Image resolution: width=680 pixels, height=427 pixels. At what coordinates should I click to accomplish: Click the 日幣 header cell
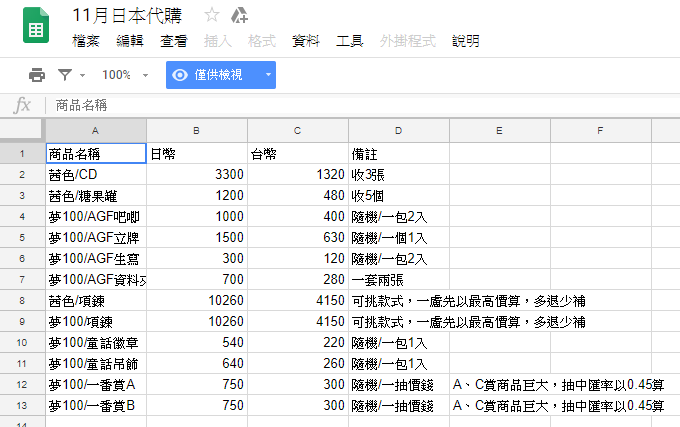[197, 154]
